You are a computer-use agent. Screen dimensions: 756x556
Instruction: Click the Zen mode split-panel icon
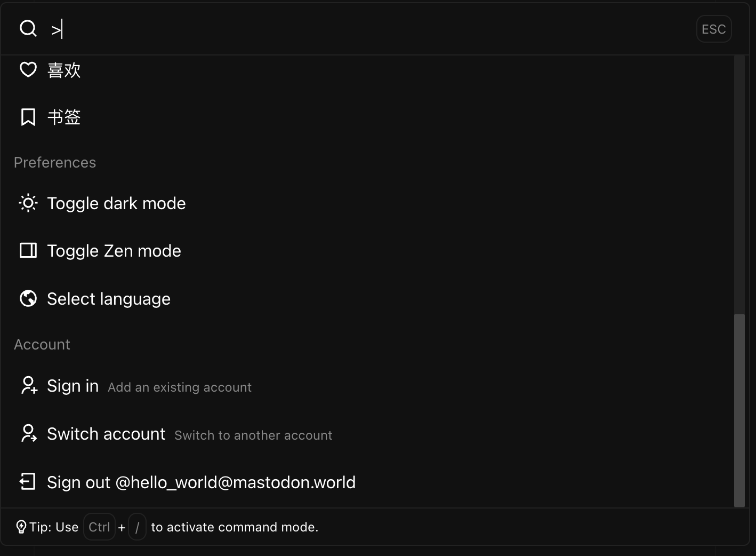28,250
